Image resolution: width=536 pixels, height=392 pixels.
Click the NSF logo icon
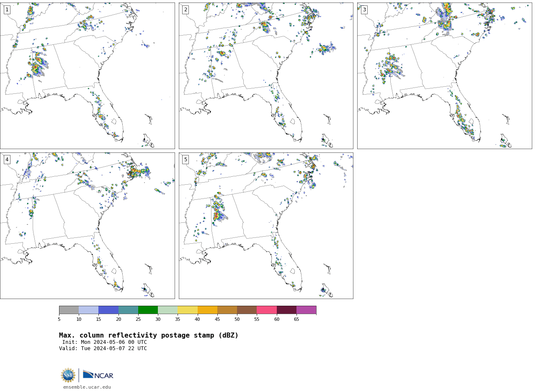[68, 375]
